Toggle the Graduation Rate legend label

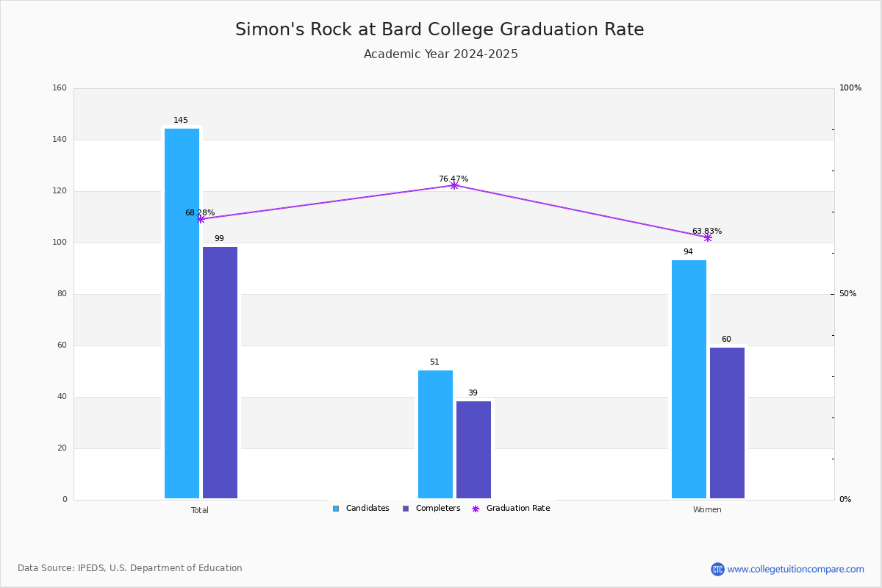518,509
